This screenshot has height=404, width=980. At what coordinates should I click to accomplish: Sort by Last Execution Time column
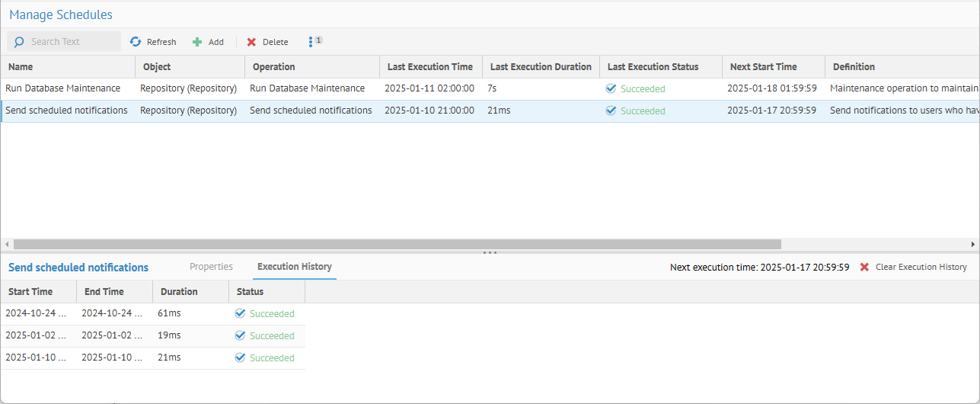(430, 67)
